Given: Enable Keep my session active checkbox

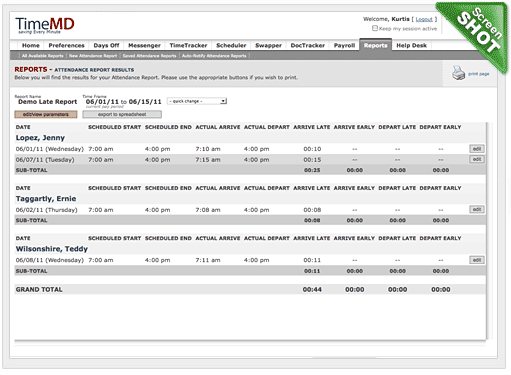Looking at the screenshot, I should point(375,28).
